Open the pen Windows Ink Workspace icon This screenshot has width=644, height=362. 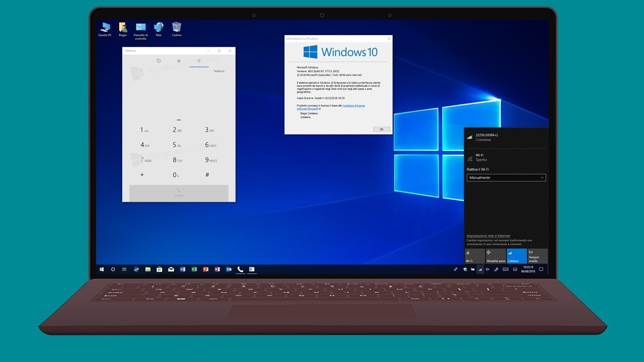[x=496, y=269]
